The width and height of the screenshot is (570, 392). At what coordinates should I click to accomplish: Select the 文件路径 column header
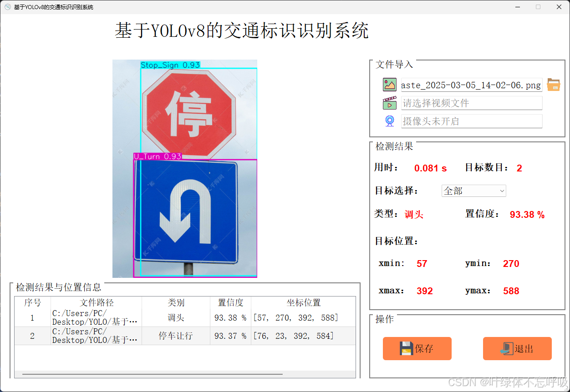coord(97,302)
